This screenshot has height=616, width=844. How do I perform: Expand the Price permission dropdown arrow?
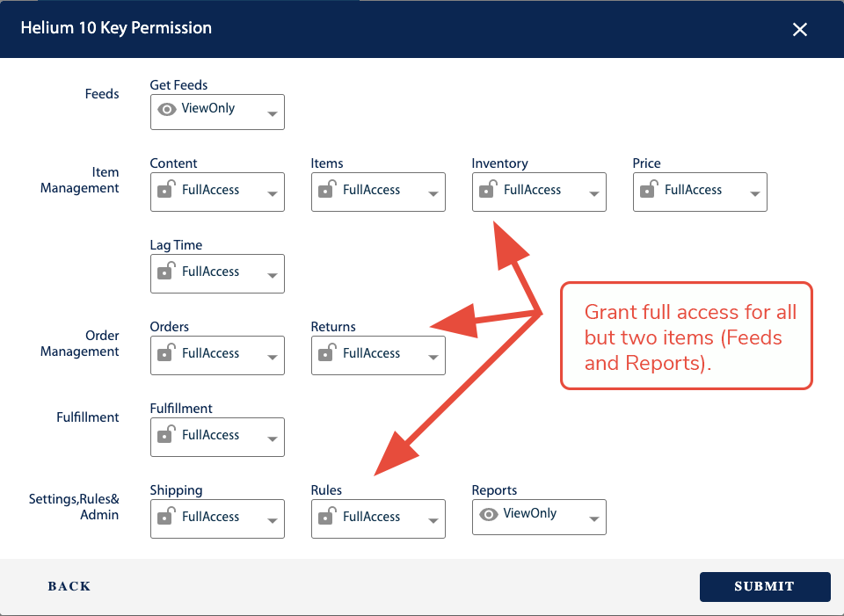click(755, 194)
